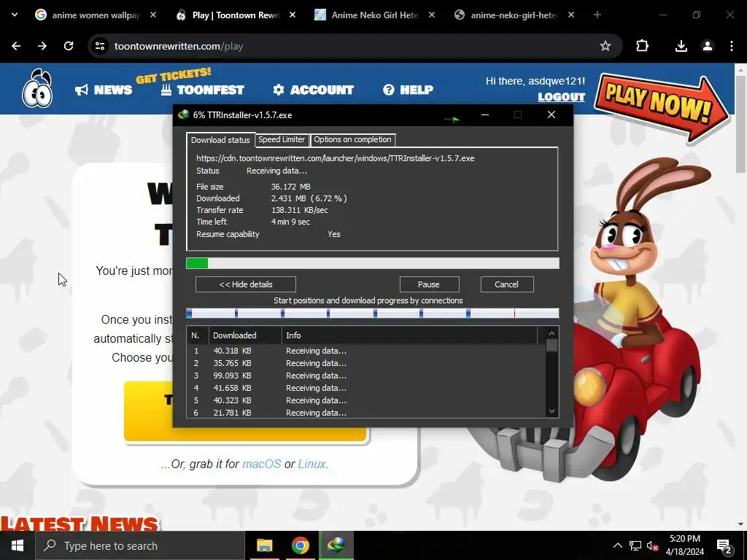The height and width of the screenshot is (560, 747).
Task: Click the Toontown eyes logo
Action: point(37,88)
